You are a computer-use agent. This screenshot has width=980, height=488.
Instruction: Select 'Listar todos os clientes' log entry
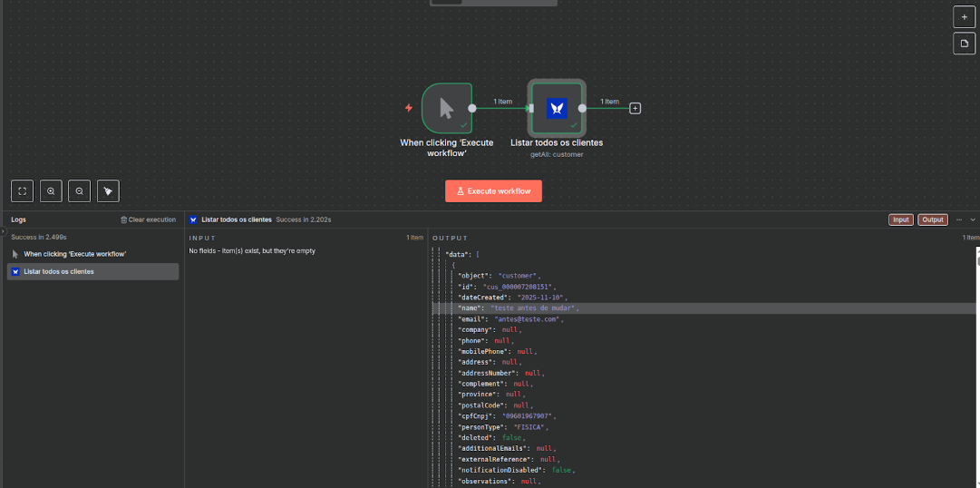click(92, 271)
